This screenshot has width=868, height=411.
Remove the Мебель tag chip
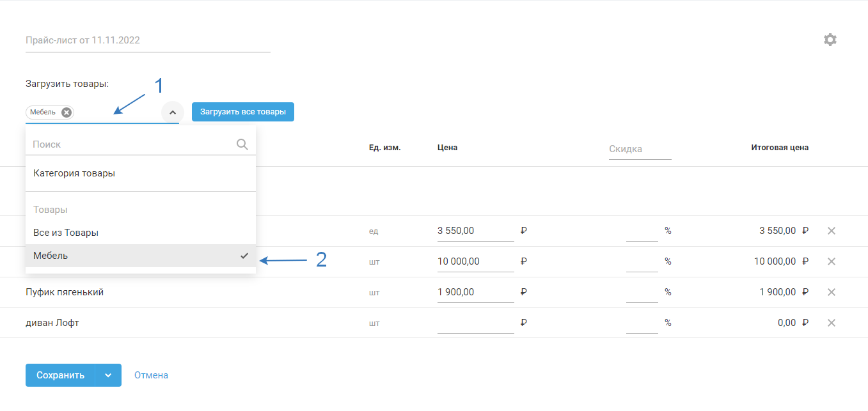tap(67, 112)
